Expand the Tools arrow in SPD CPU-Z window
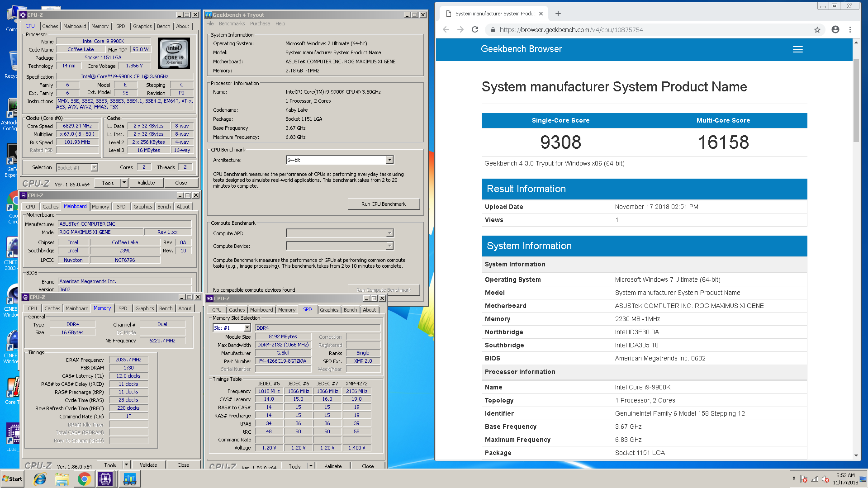This screenshot has width=868, height=488. coord(311,466)
